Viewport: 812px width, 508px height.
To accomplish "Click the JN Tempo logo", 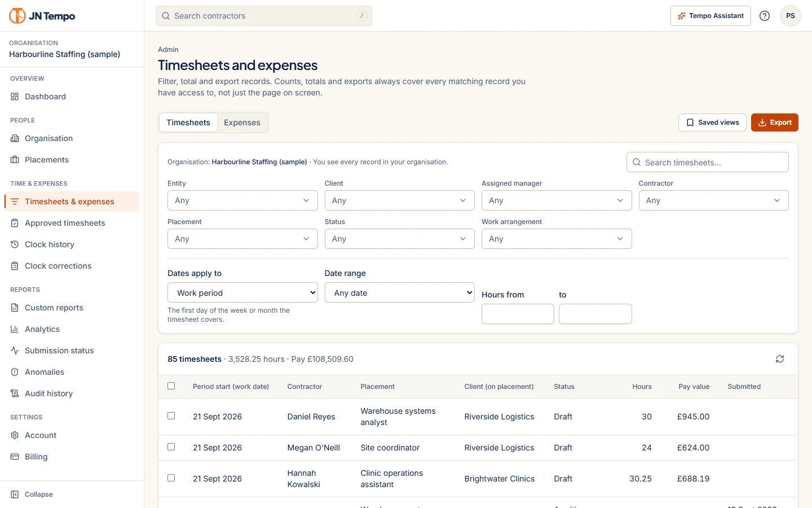I will (x=42, y=16).
